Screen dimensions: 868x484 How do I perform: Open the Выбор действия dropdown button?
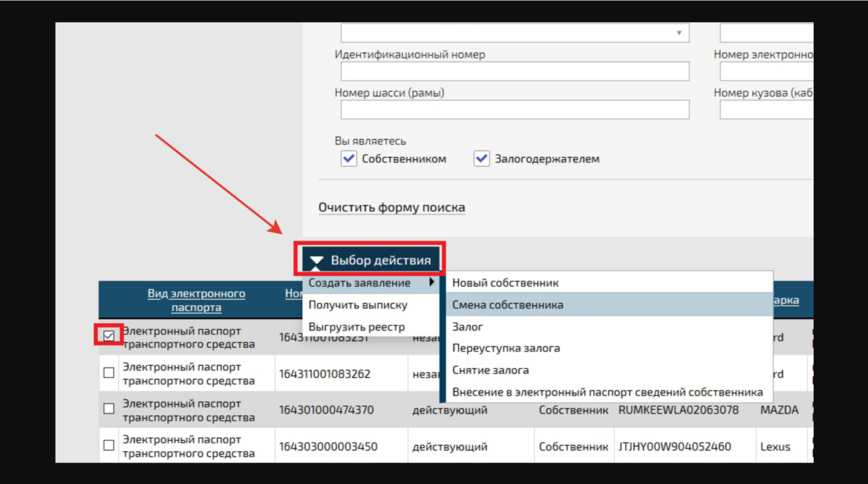pos(371,260)
